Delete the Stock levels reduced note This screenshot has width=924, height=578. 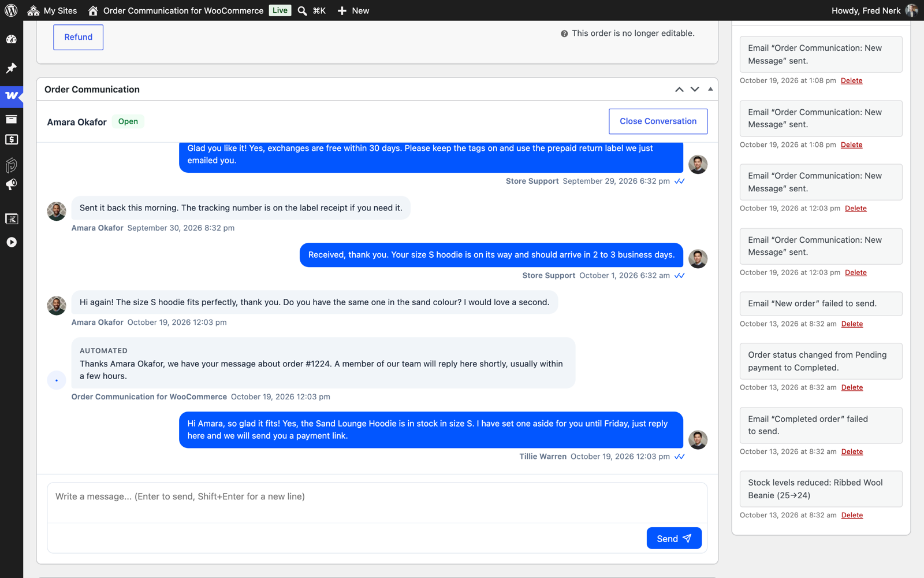852,516
